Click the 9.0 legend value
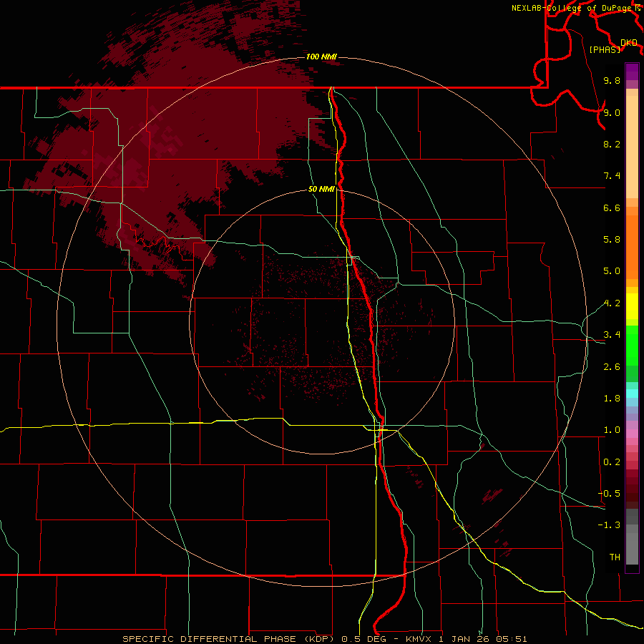 coord(612,112)
